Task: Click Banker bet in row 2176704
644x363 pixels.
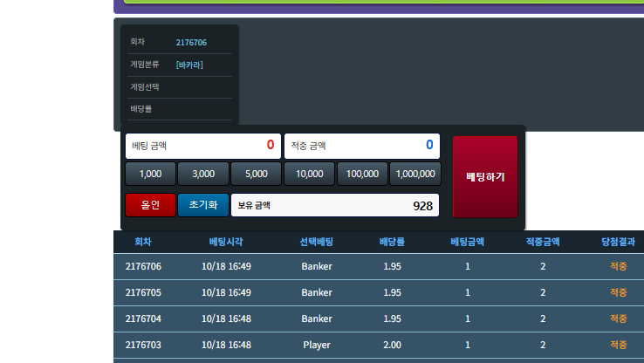Action: [x=317, y=318]
